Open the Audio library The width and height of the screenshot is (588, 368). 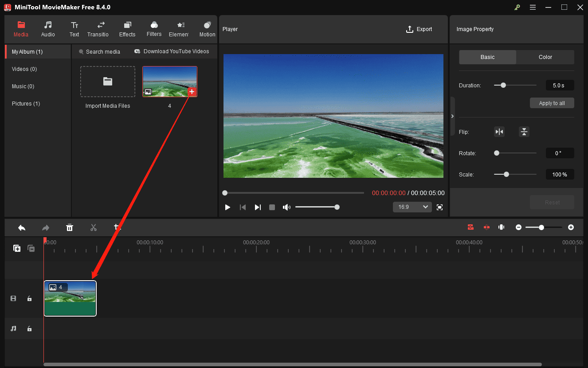pos(47,29)
